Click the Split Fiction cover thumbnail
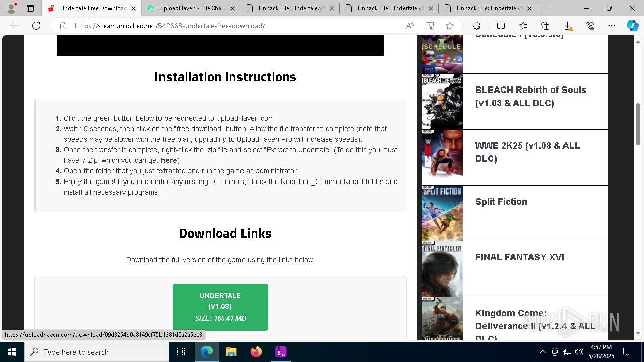Viewport: 644px width, 362px height. [442, 213]
